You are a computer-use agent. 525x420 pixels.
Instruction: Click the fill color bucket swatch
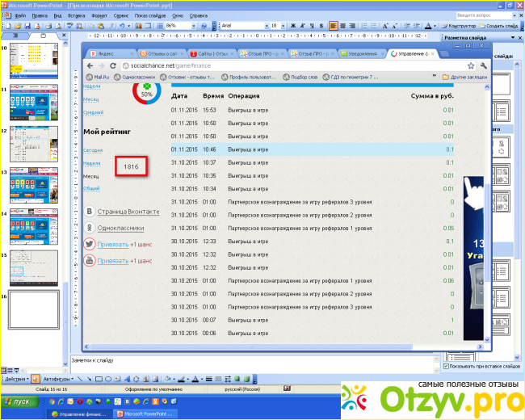168,379
